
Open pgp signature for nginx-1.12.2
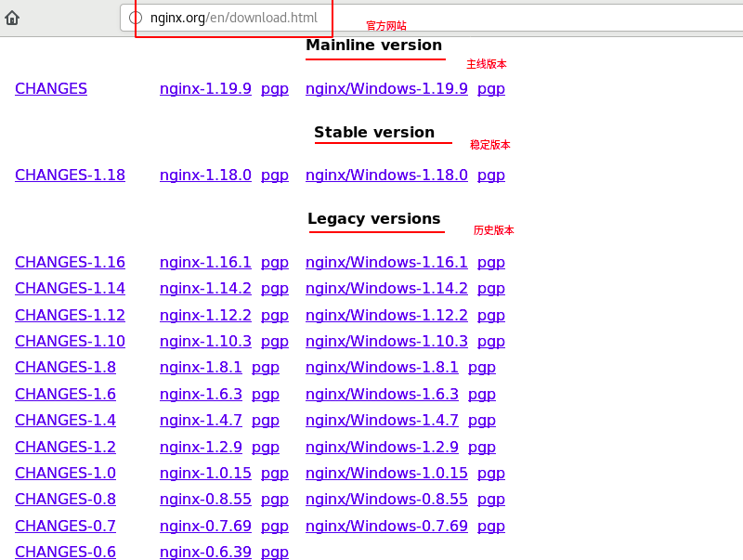tap(275, 316)
